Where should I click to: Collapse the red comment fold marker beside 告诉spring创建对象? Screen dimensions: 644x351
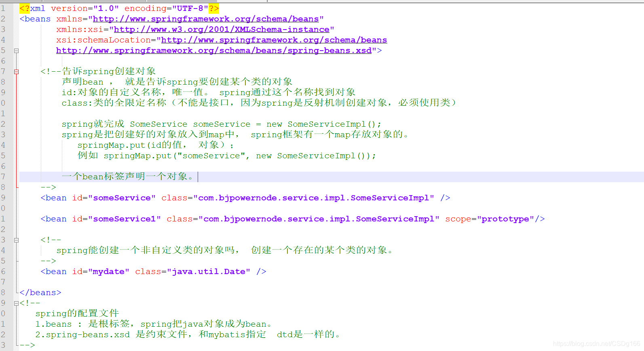coord(17,72)
